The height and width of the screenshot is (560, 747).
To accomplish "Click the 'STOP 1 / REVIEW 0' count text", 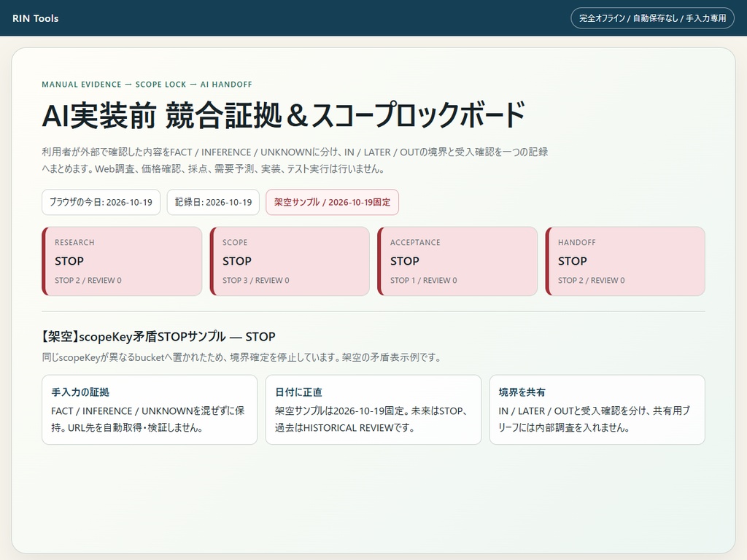I will 424,281.
